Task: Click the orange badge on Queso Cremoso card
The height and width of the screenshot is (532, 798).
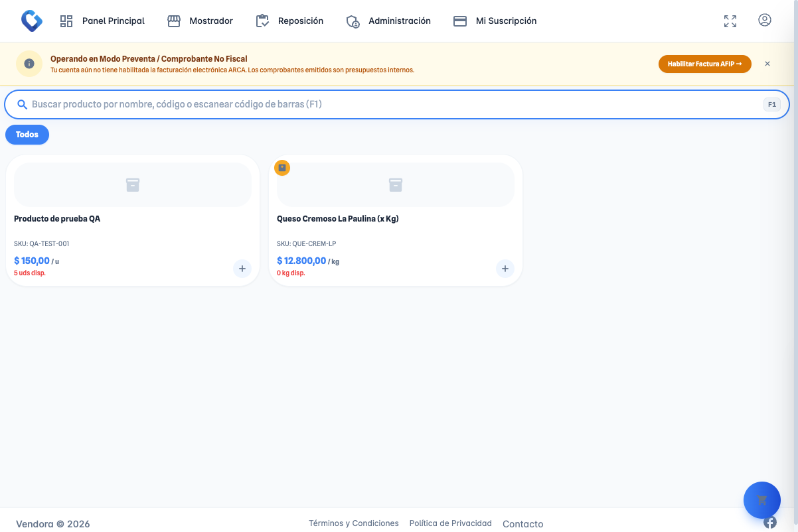Action: [282, 168]
